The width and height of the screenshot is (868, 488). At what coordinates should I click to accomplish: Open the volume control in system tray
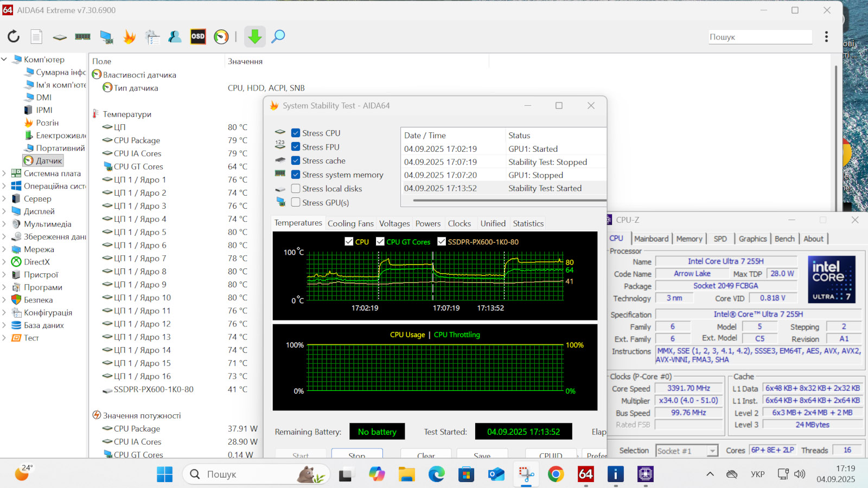(800, 474)
